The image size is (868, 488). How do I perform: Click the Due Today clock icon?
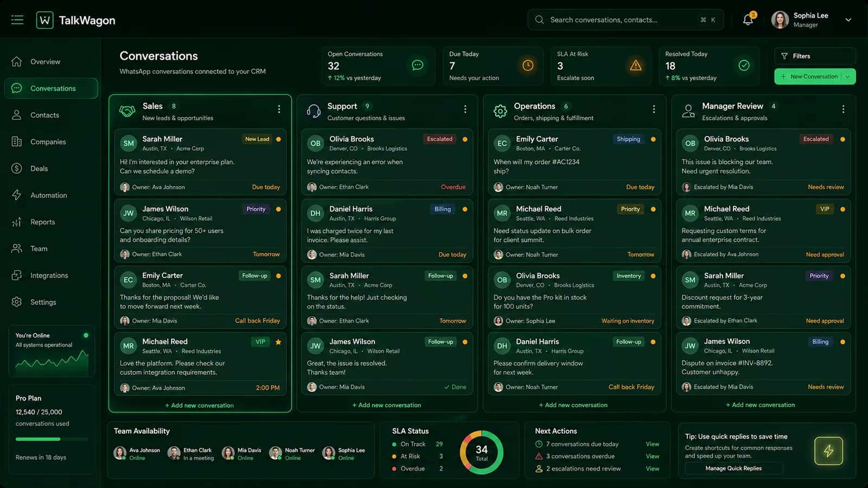pyautogui.click(x=528, y=66)
